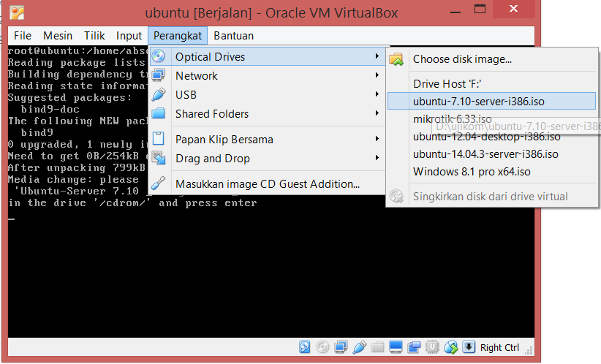Click the hard disk activity icon in status bar
The height and width of the screenshot is (364, 601).
click(305, 347)
